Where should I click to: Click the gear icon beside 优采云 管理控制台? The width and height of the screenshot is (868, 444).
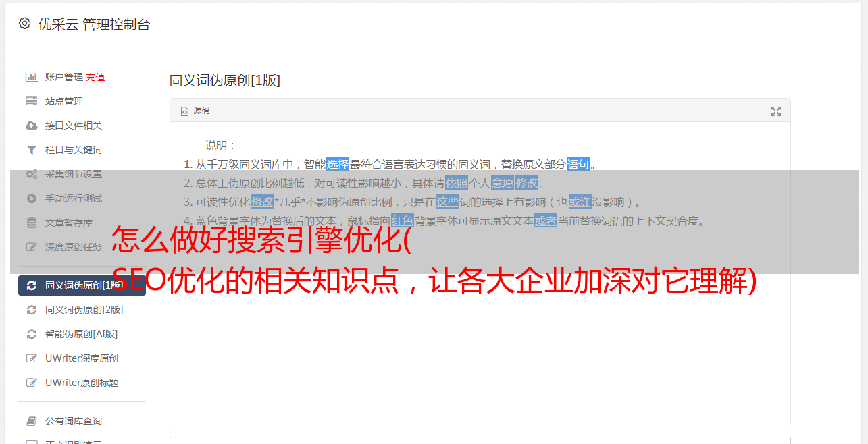(25, 24)
